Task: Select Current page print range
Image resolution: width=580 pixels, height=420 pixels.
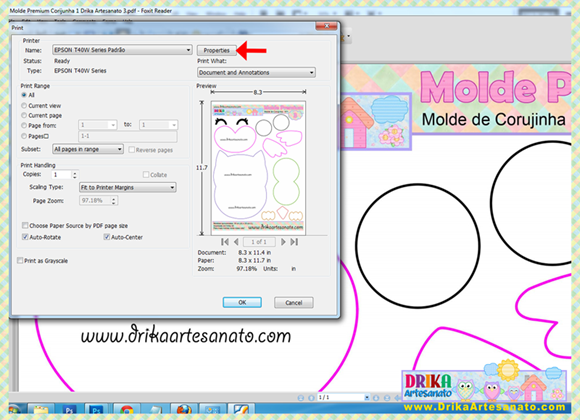Action: click(x=24, y=115)
